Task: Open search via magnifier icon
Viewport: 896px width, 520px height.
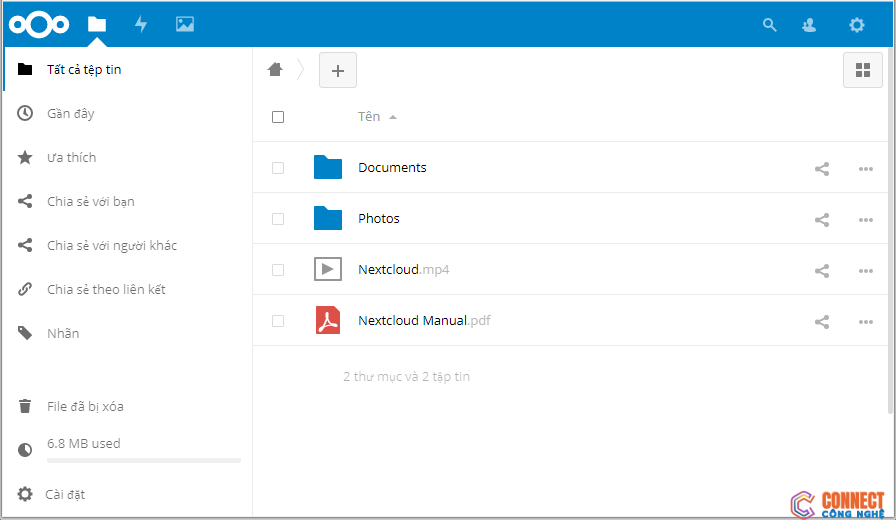Action: point(769,25)
